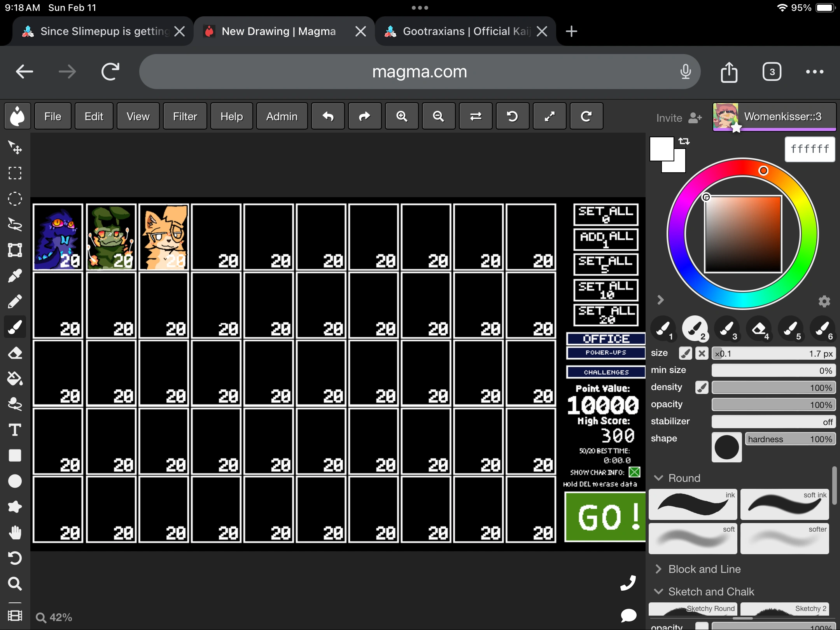Select the Hand pan tool

click(15, 532)
